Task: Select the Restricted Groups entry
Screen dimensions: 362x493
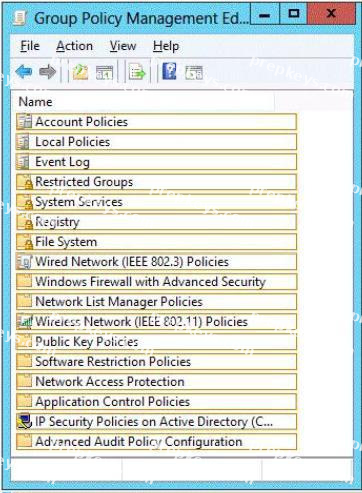Action: 156,182
